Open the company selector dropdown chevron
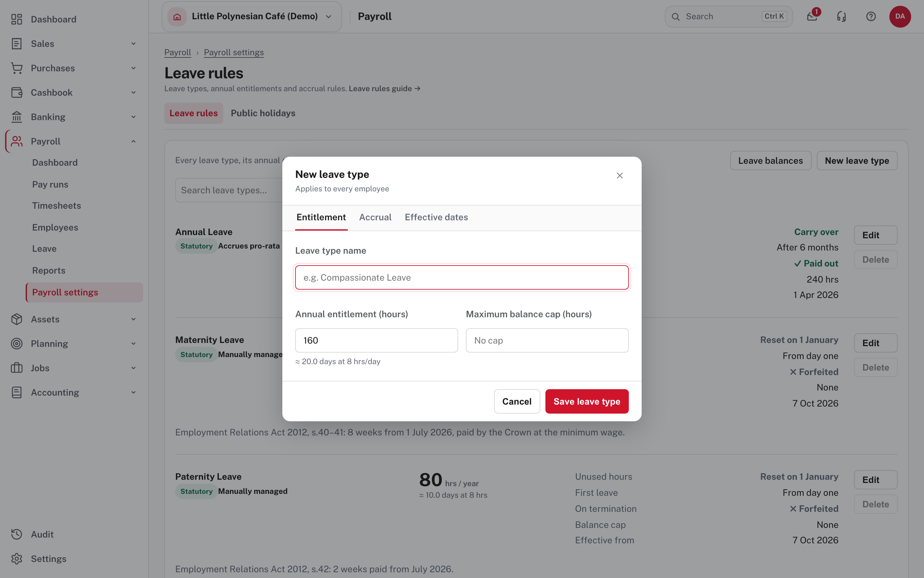 (328, 16)
